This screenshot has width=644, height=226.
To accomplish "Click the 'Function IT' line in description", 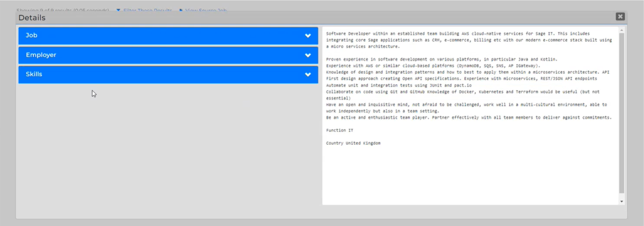I will tap(339, 131).
